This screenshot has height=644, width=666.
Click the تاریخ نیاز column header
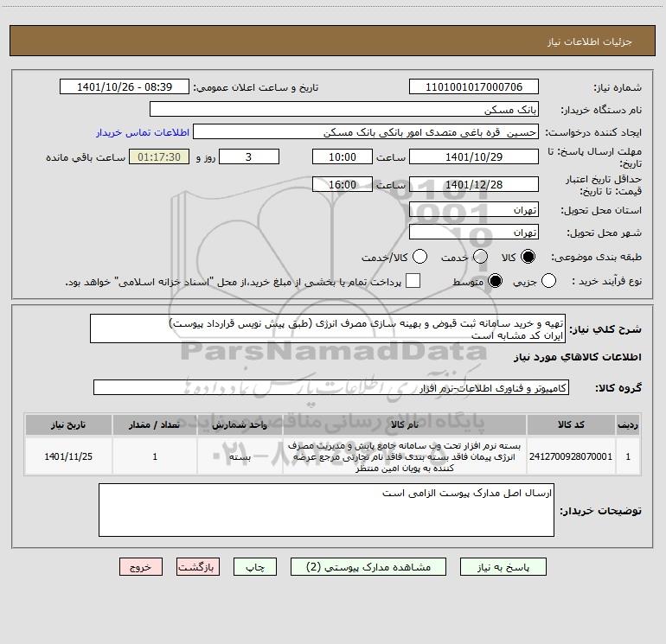(68, 425)
